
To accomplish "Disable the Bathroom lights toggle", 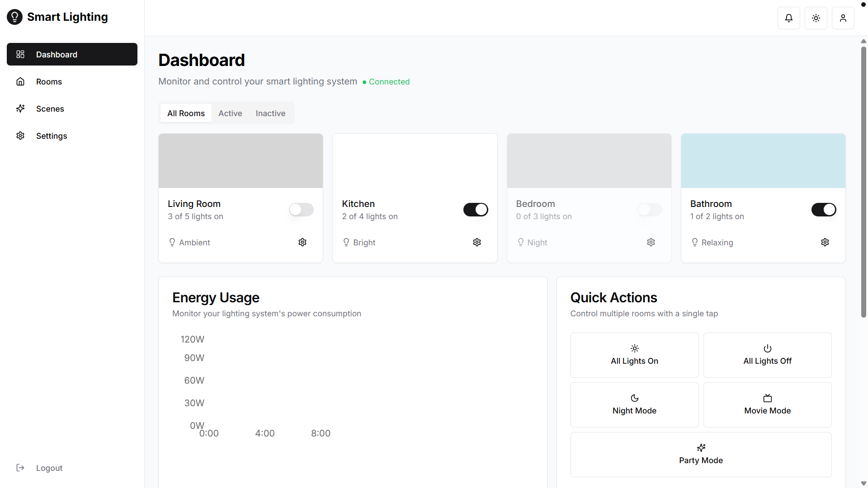I will pyautogui.click(x=823, y=210).
